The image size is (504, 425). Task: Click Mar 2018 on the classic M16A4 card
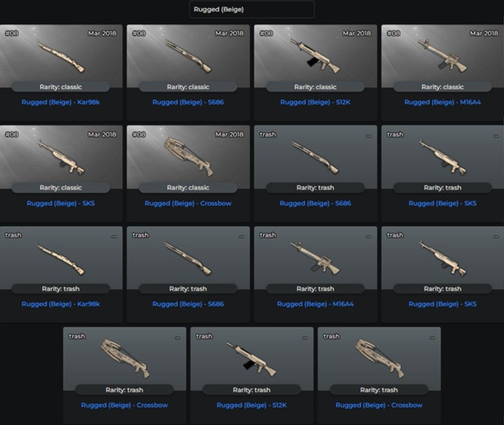pyautogui.click(x=484, y=33)
